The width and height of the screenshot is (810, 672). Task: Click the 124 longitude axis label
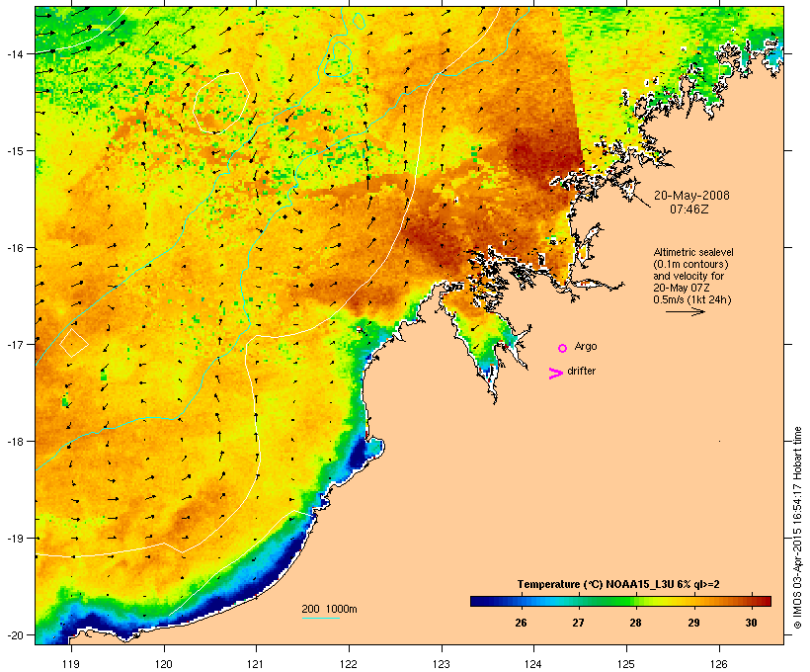click(x=533, y=664)
